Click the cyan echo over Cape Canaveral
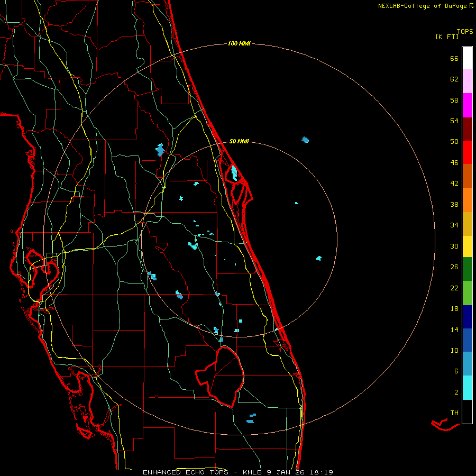The width and height of the screenshot is (476, 476). (234, 172)
